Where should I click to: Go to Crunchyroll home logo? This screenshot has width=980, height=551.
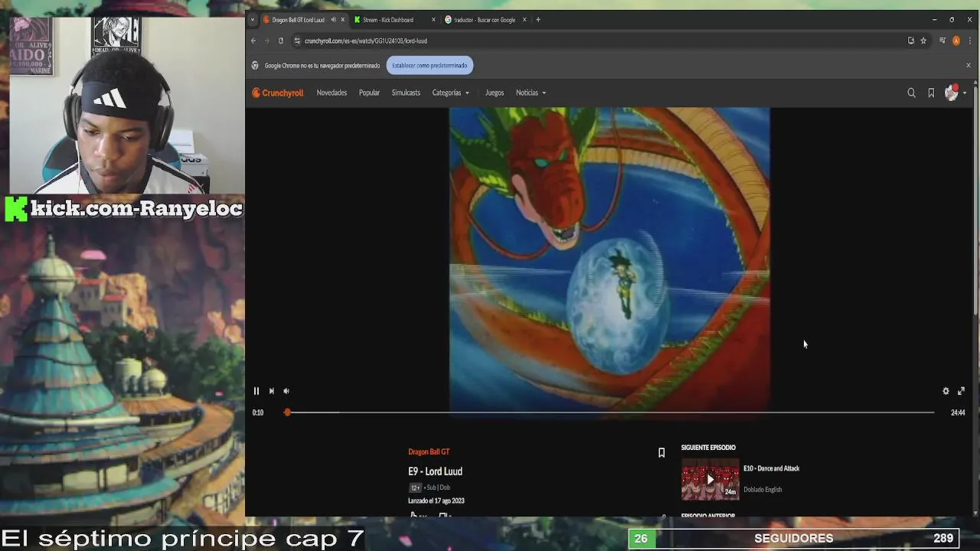click(x=278, y=93)
